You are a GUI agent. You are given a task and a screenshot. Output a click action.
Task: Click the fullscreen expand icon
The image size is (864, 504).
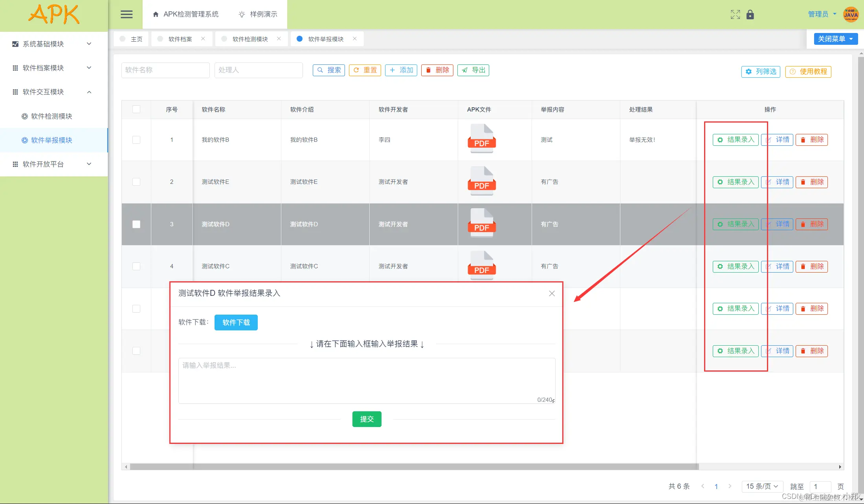(735, 15)
